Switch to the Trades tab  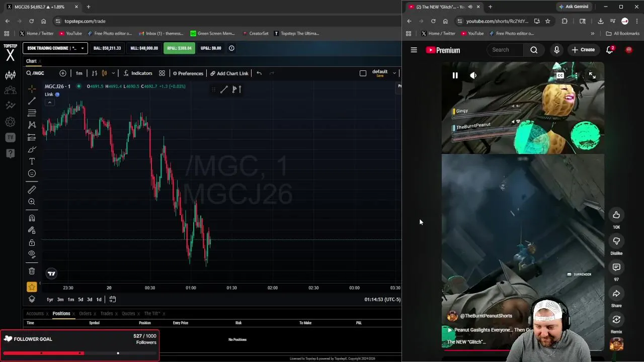tap(107, 314)
